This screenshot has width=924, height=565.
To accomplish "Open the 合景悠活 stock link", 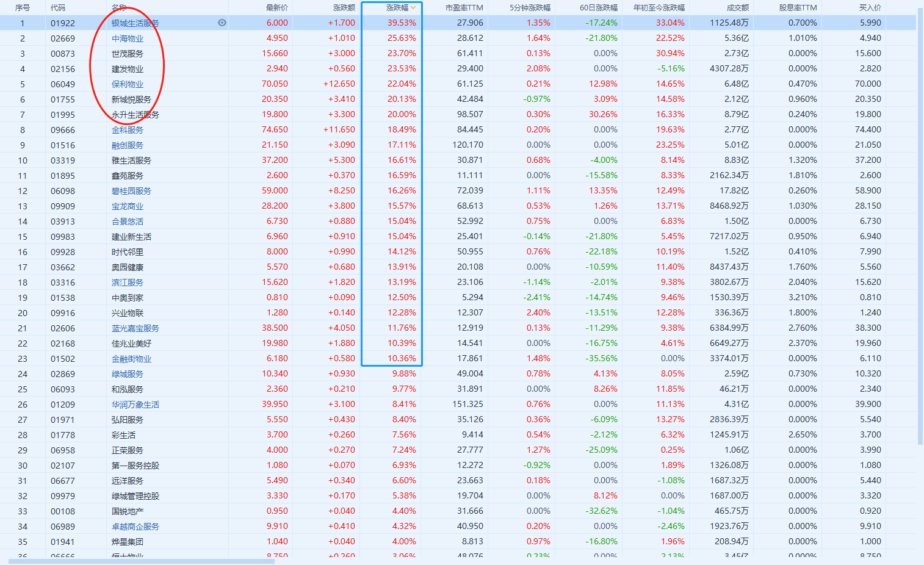I will click(128, 221).
